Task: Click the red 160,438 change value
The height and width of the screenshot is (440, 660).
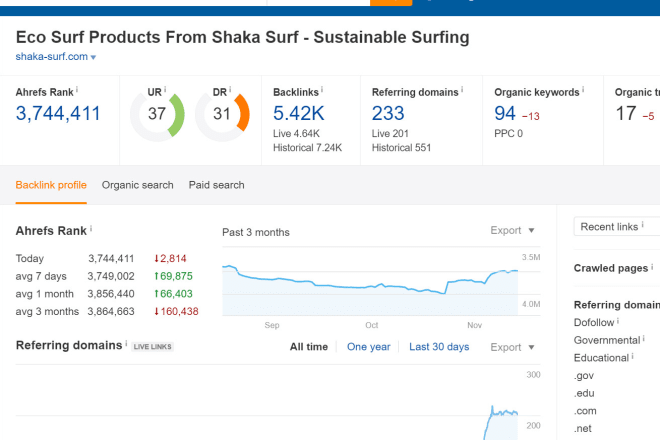Action: pyautogui.click(x=176, y=312)
